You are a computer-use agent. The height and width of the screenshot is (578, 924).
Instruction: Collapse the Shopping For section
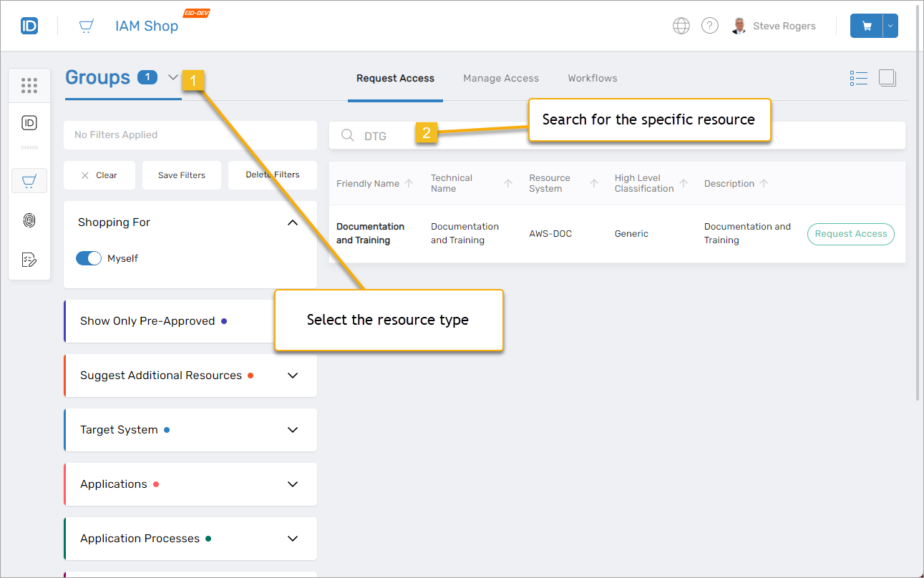tap(292, 222)
